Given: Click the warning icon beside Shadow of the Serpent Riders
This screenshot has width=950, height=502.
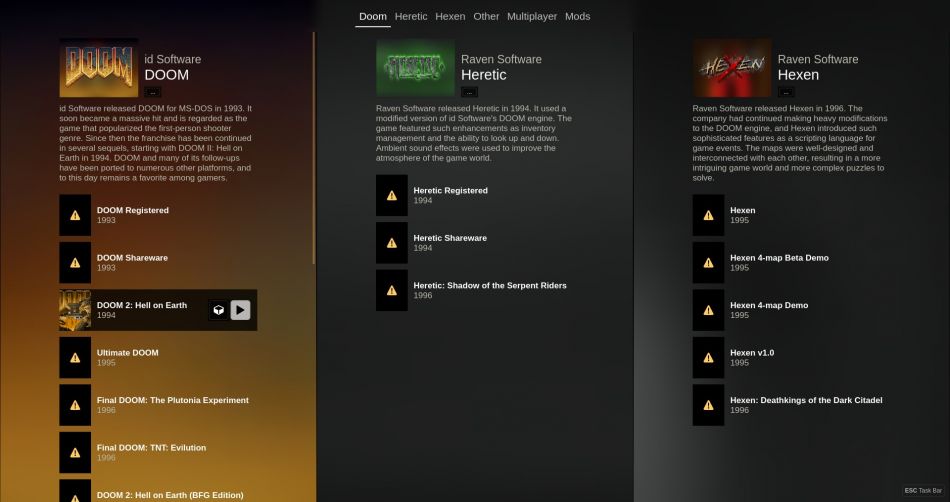Looking at the screenshot, I should (392, 291).
